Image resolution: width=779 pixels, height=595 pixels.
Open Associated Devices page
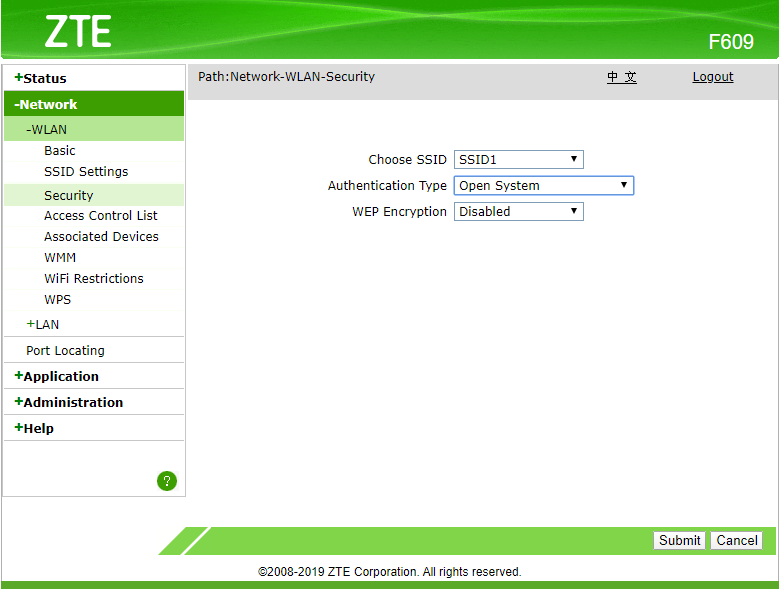[101, 236]
